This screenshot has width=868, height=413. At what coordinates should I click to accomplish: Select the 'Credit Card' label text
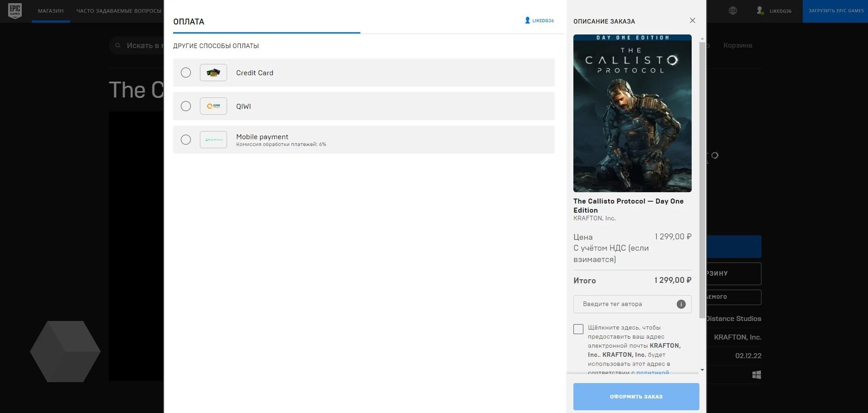255,73
